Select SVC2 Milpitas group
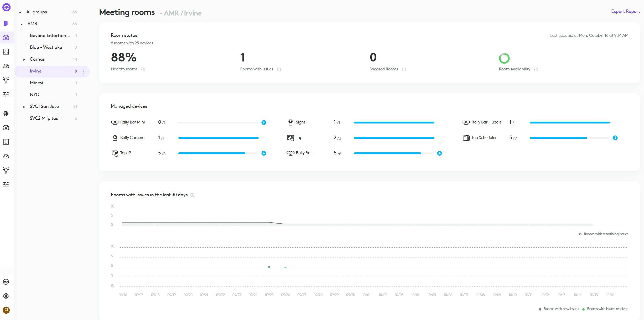 [x=44, y=118]
